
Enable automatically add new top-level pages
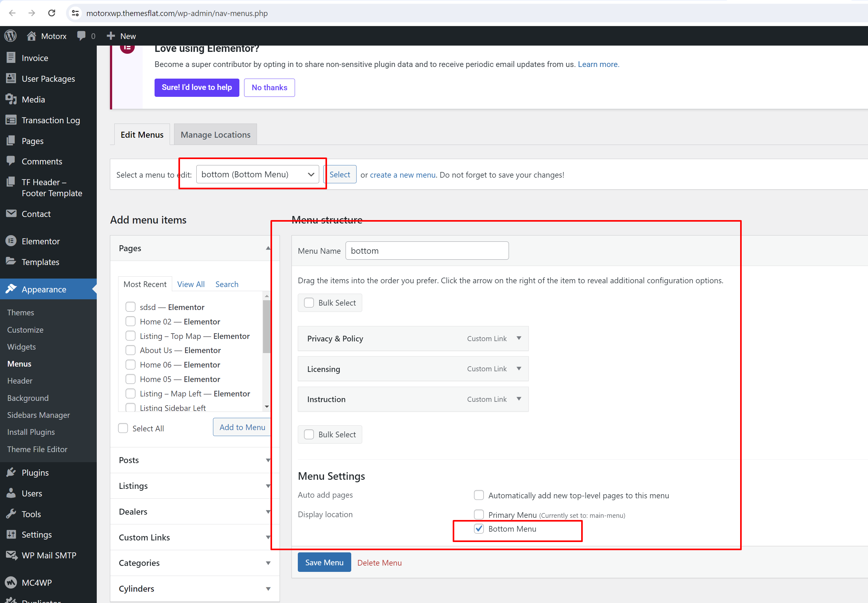479,495
